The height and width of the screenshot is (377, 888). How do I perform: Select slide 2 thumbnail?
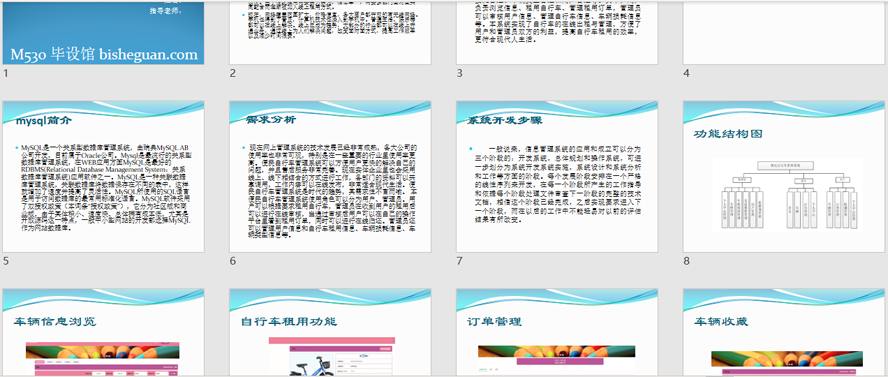(x=330, y=32)
